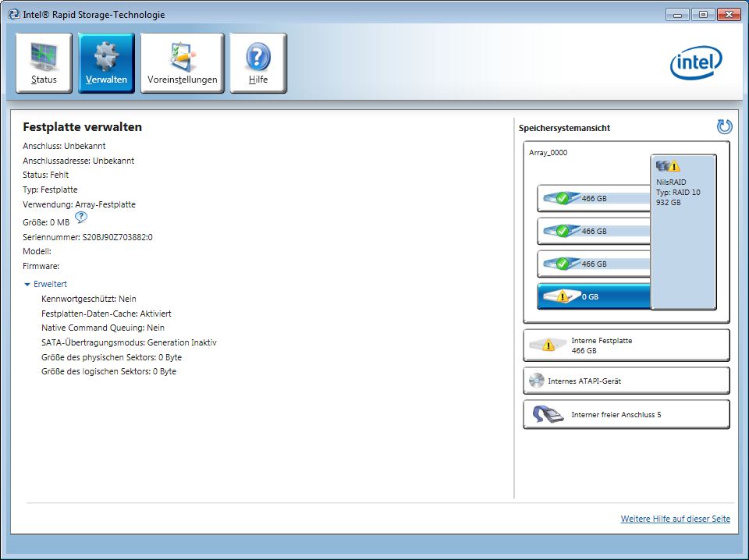
Task: Select the second 466 GB array disk
Action: (x=594, y=231)
